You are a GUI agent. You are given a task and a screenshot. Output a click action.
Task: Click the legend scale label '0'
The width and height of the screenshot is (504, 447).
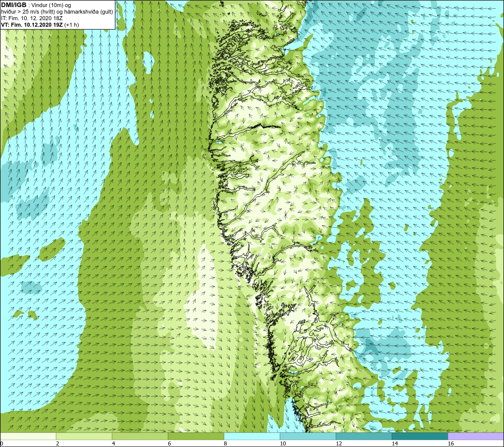(x=2, y=444)
